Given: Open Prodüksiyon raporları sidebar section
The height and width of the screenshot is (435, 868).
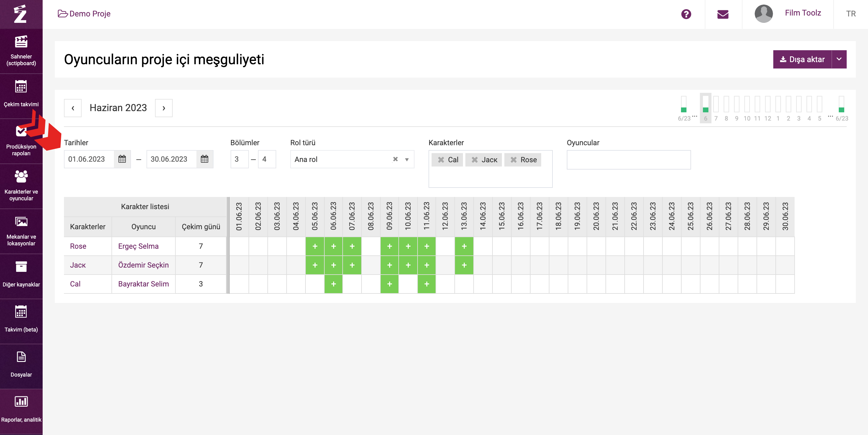Looking at the screenshot, I should pos(21,142).
